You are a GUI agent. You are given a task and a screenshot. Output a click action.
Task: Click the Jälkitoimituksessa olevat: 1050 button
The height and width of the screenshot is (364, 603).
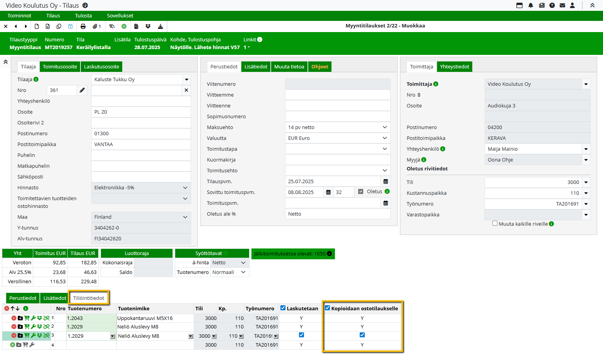tap(293, 253)
